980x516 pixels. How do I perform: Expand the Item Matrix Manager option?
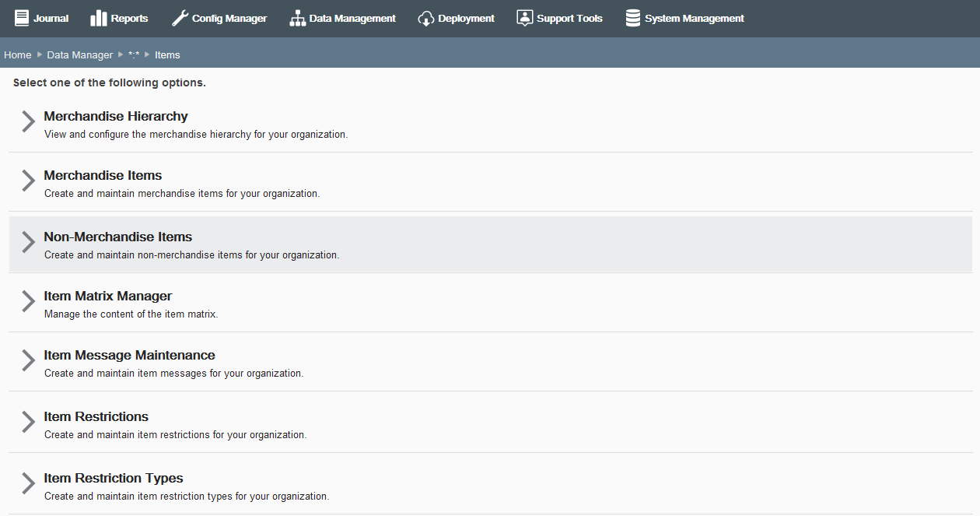click(x=28, y=302)
